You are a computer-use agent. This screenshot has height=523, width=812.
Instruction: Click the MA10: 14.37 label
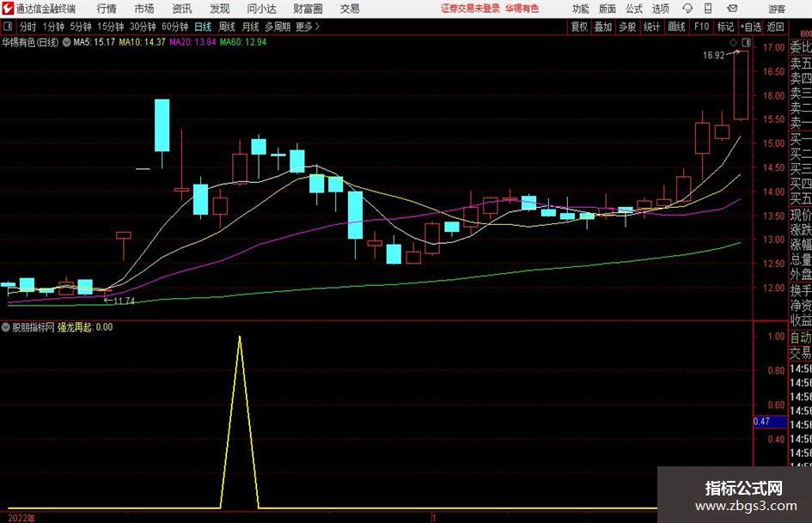coord(142,42)
